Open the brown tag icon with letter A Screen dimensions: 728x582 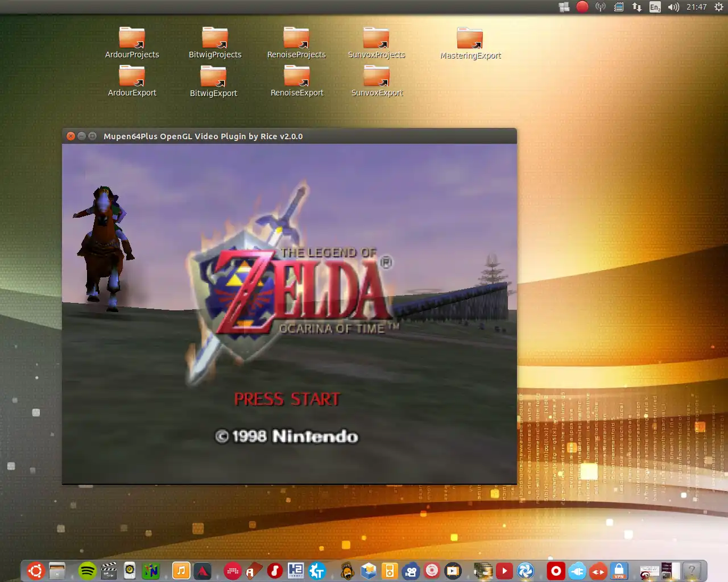[254, 571]
